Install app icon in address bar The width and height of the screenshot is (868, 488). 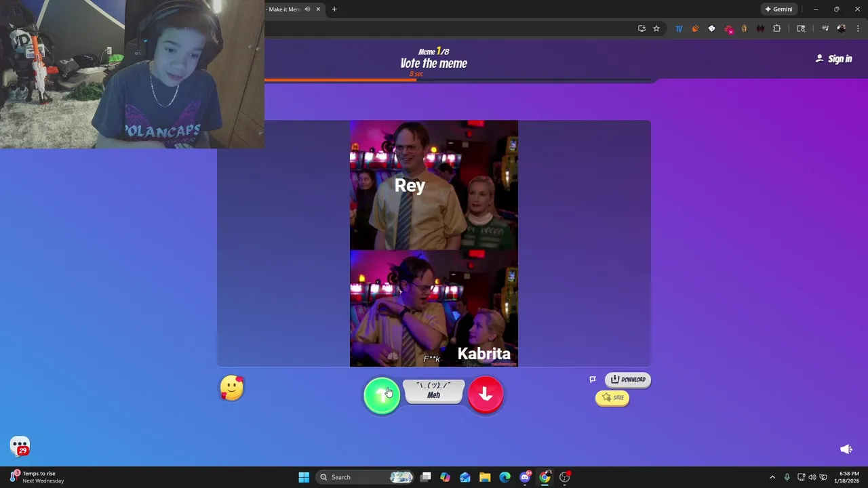pos(642,28)
